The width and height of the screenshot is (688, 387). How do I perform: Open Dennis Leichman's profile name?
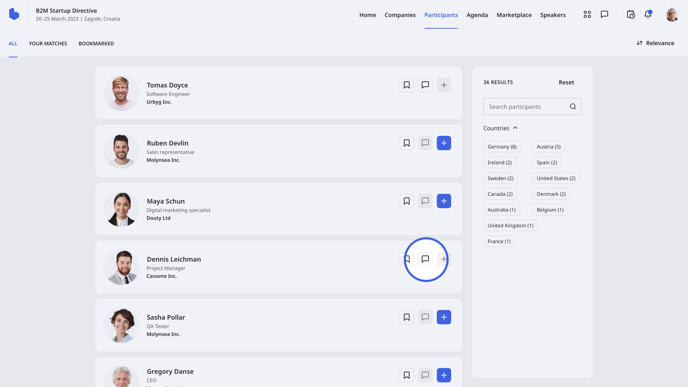click(174, 259)
